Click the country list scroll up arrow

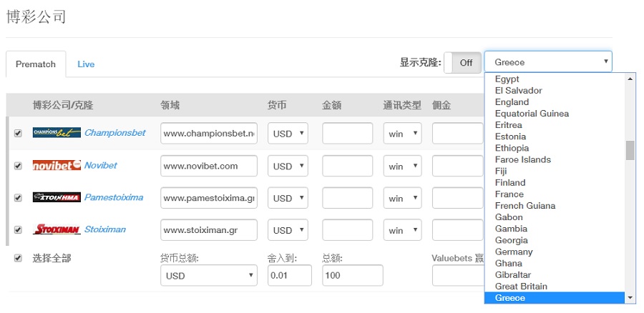pyautogui.click(x=630, y=79)
